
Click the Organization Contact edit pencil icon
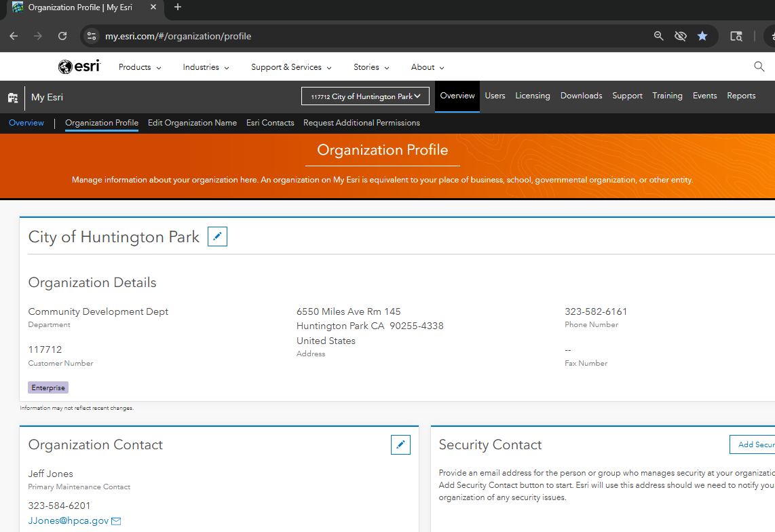(x=400, y=444)
